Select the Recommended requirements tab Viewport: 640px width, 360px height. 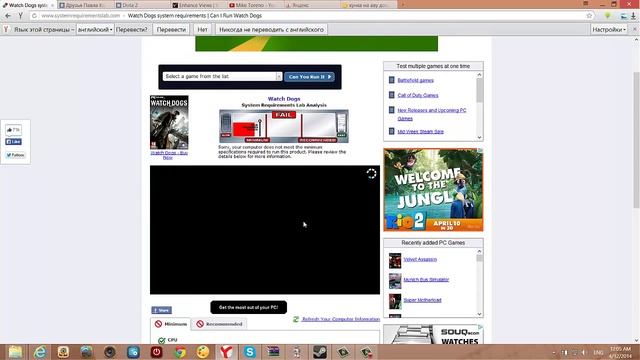tap(219, 324)
